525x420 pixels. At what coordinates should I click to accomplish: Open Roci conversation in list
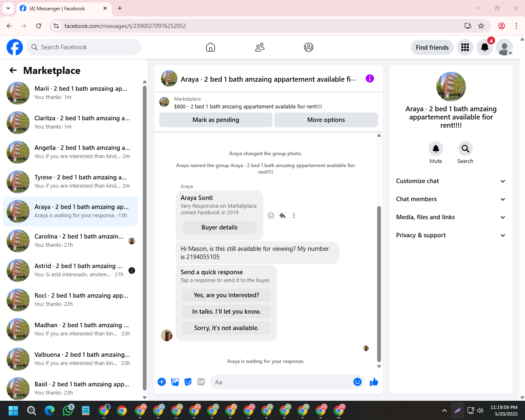coord(71,300)
